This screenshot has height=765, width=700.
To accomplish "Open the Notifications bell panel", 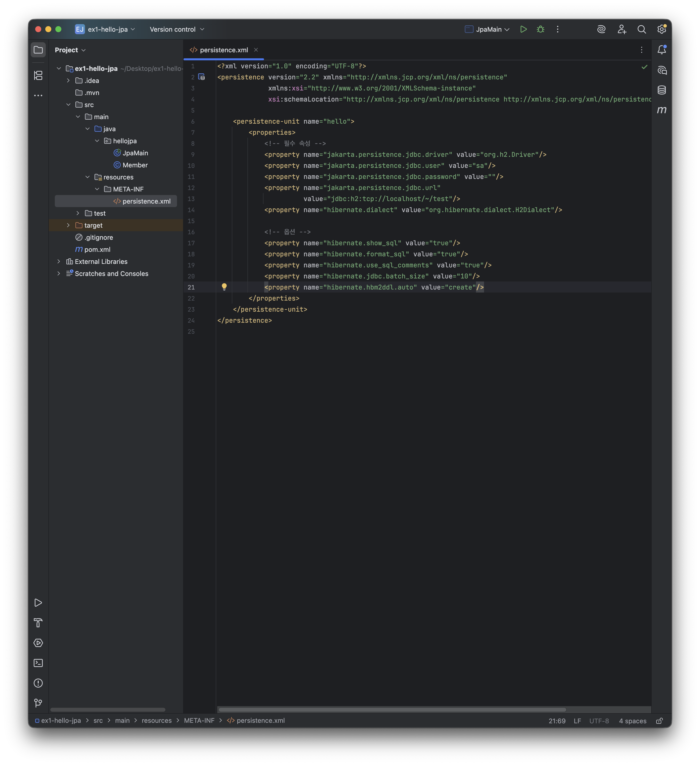I will point(662,50).
